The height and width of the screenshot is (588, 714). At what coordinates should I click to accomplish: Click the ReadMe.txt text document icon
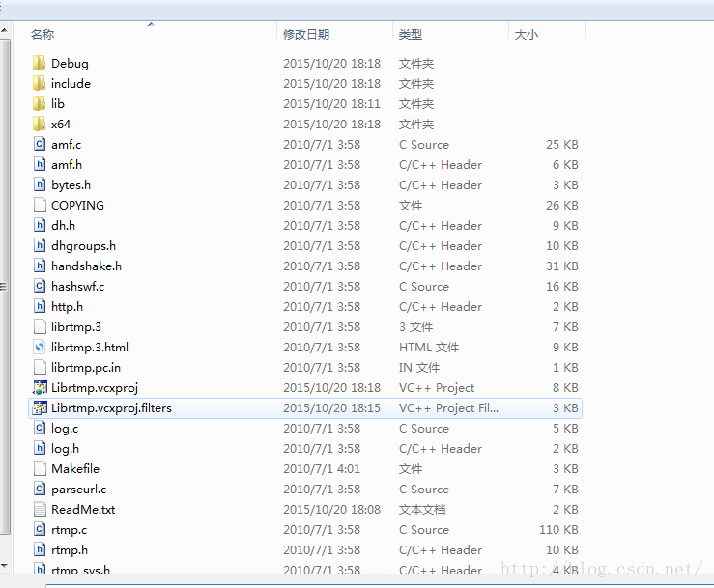40,509
